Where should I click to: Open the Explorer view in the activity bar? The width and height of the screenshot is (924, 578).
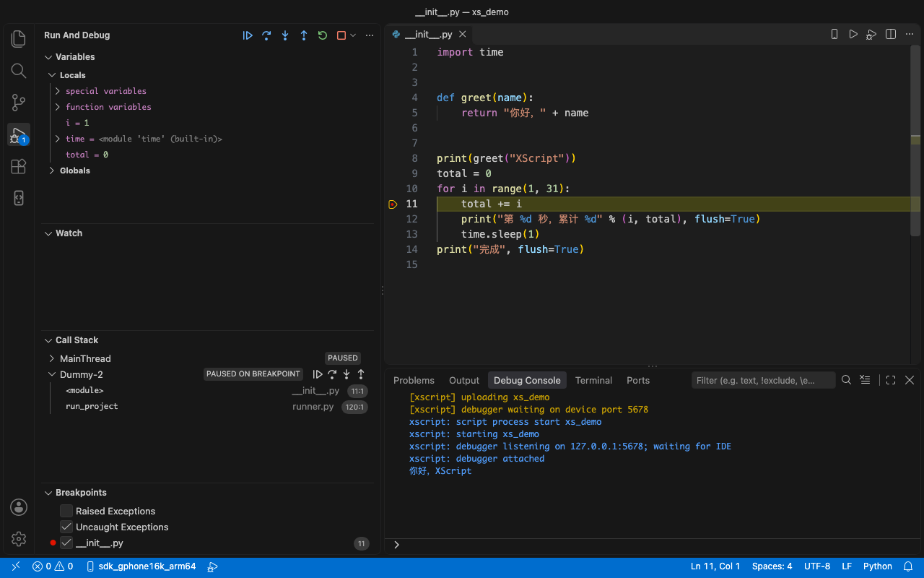(x=19, y=39)
